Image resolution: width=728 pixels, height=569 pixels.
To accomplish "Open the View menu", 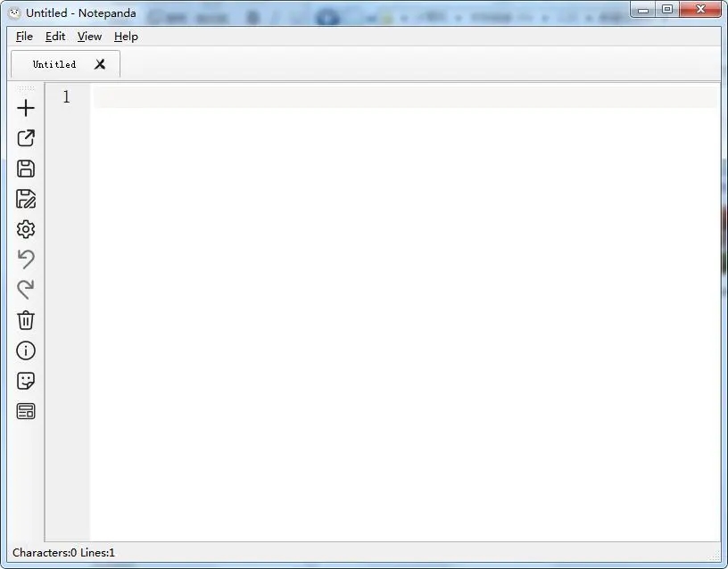I will (x=89, y=37).
